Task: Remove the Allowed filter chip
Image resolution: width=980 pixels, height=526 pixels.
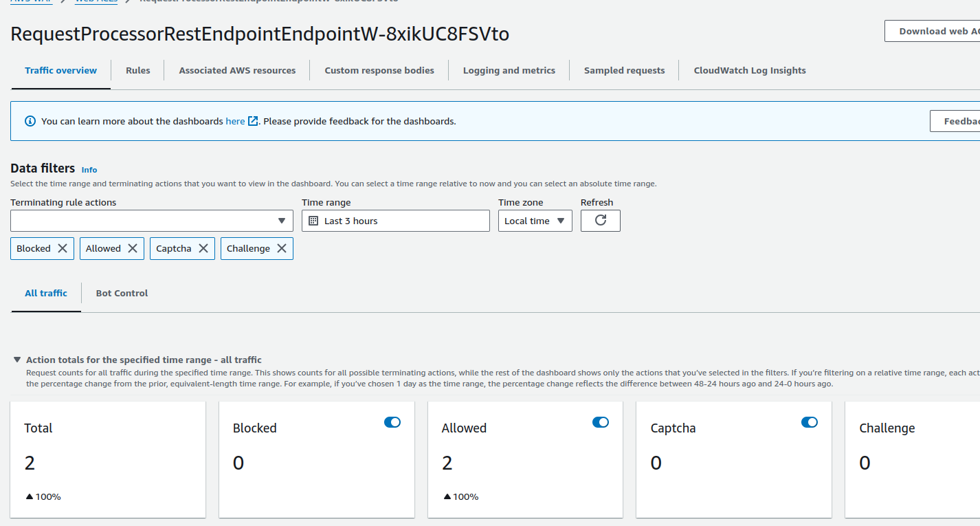Action: [133, 248]
